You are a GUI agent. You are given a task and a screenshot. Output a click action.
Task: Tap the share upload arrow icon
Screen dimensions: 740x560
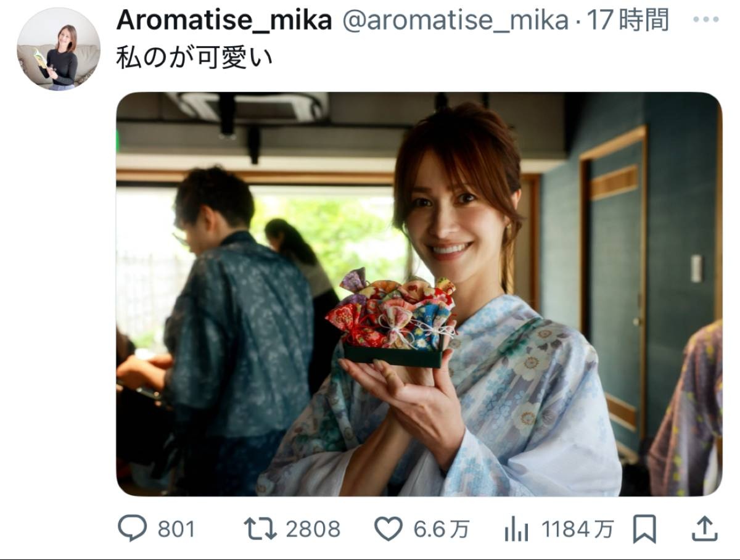click(704, 529)
